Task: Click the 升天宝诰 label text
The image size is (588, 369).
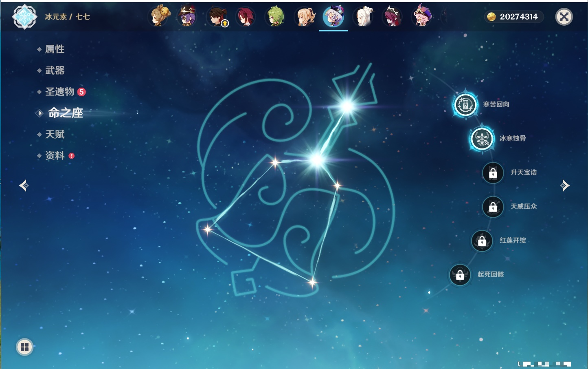Action: tap(524, 172)
